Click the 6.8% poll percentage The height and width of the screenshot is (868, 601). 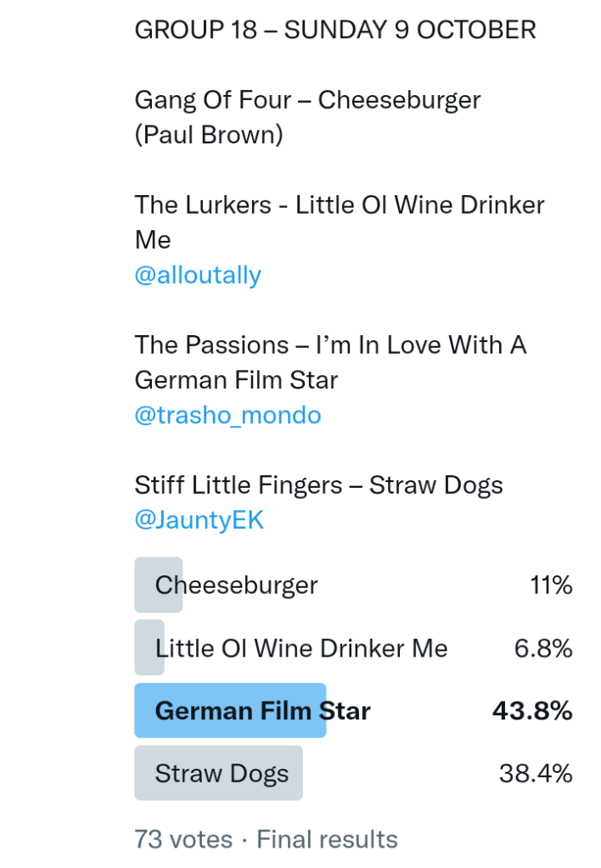click(543, 649)
